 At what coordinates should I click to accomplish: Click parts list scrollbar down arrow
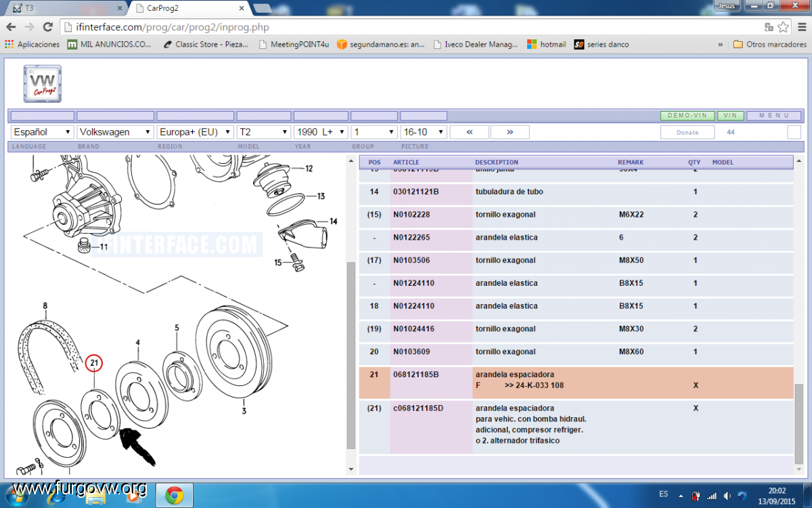click(798, 469)
